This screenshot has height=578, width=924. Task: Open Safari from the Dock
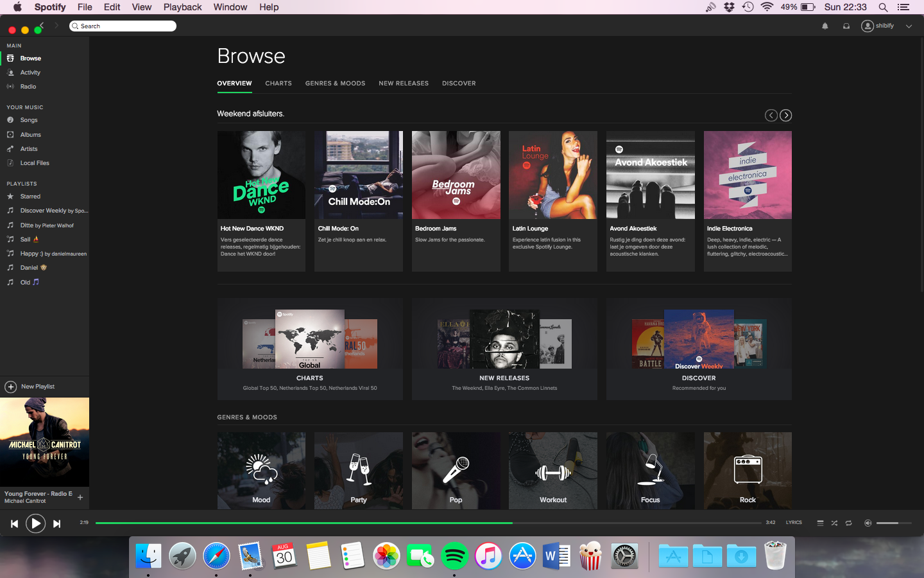tap(216, 556)
